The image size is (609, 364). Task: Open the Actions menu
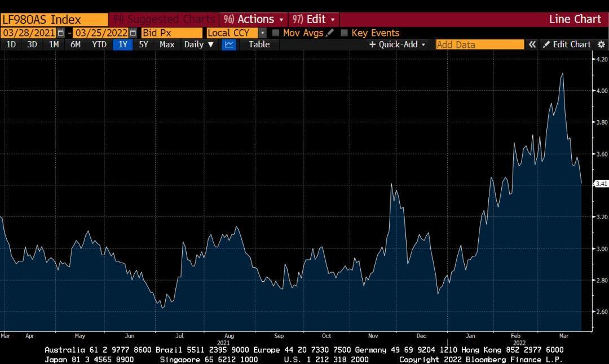pos(254,19)
